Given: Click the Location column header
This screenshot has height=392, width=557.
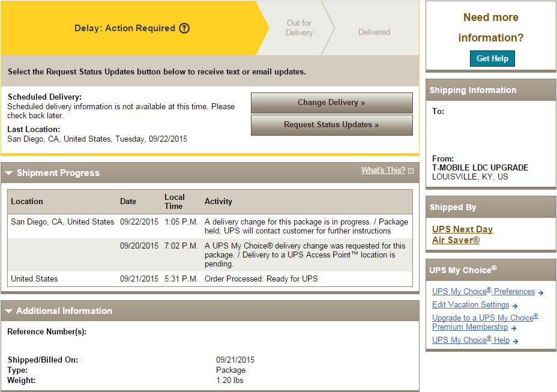Looking at the screenshot, I should 27,201.
